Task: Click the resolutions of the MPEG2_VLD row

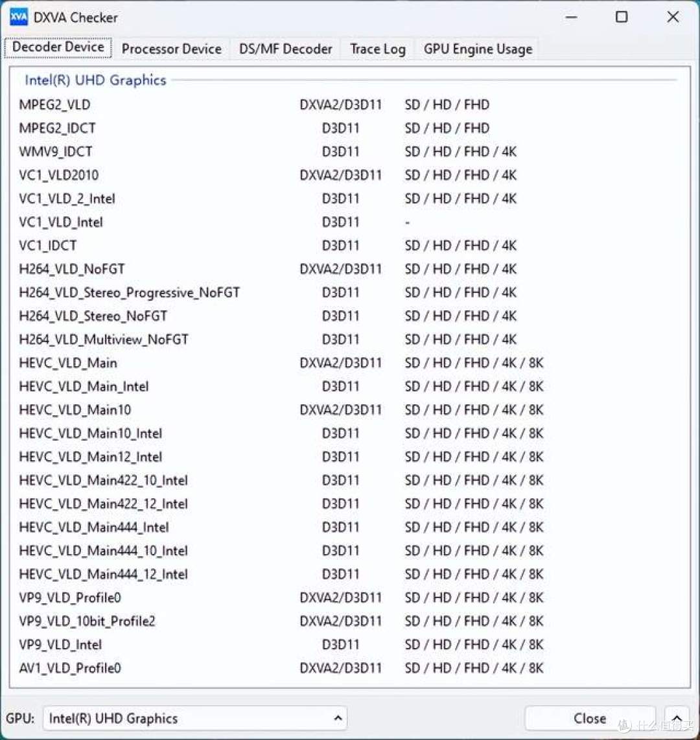Action: (x=447, y=105)
